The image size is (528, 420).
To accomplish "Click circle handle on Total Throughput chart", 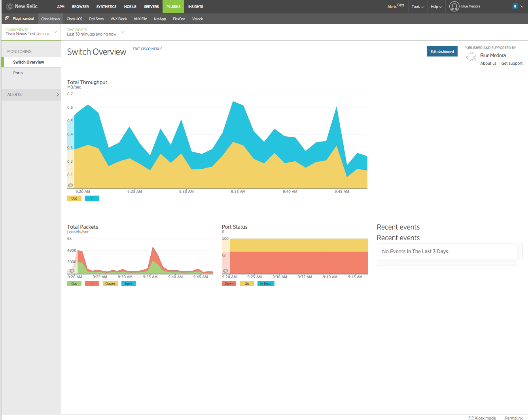I will [x=70, y=185].
